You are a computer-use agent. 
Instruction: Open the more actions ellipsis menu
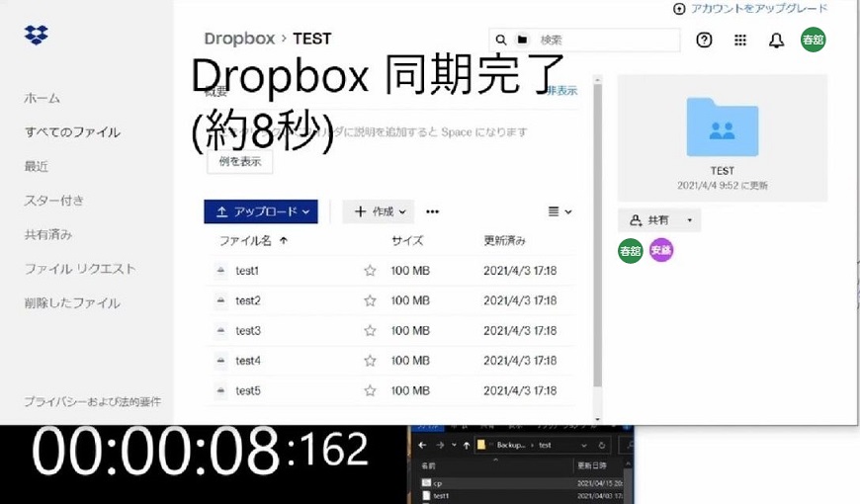coord(432,211)
